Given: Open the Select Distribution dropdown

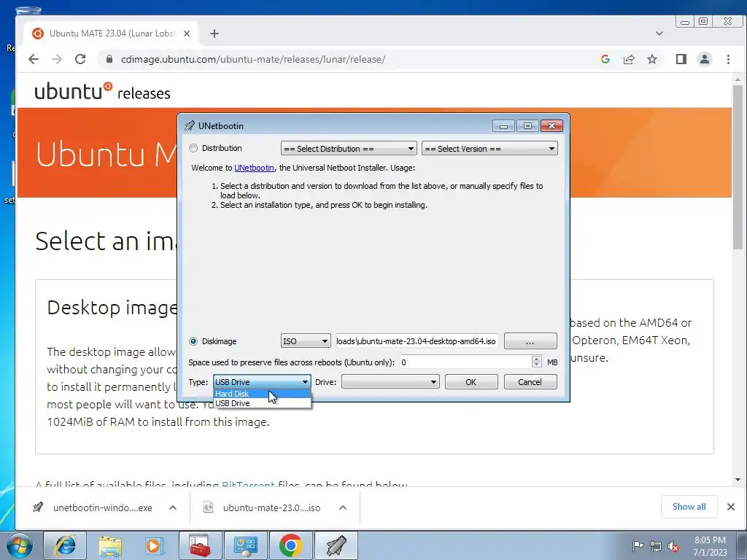Looking at the screenshot, I should (349, 149).
